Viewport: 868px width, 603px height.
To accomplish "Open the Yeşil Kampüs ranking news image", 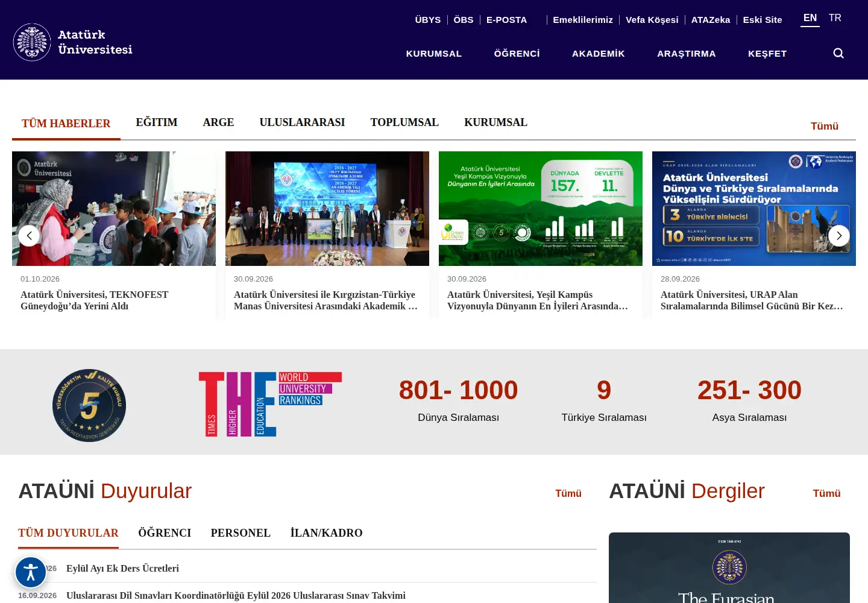I will click(x=541, y=209).
